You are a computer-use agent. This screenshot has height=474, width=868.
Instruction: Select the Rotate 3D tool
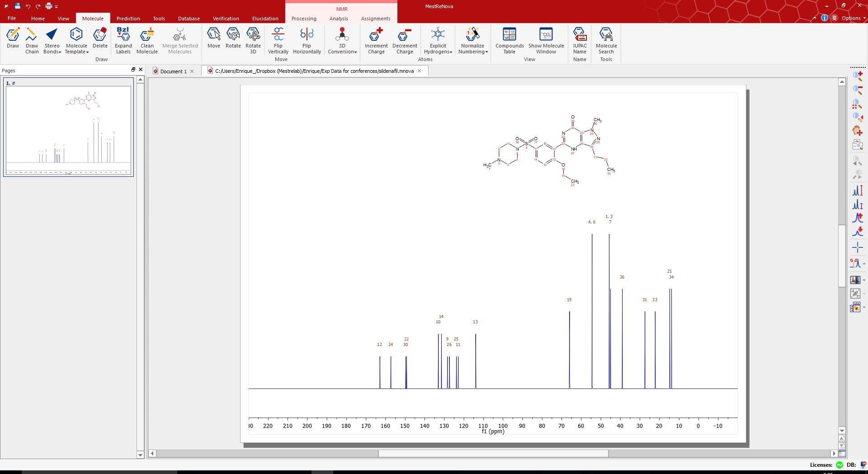tap(253, 41)
